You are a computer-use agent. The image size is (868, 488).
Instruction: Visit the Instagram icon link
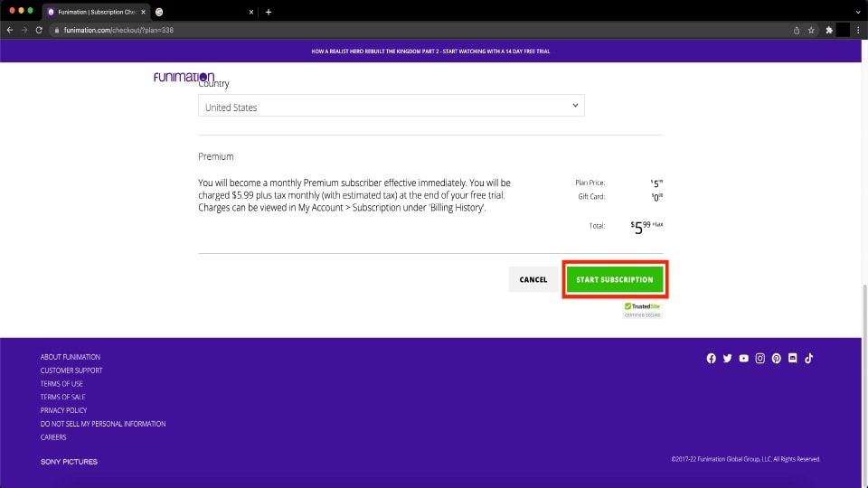pyautogui.click(x=760, y=359)
